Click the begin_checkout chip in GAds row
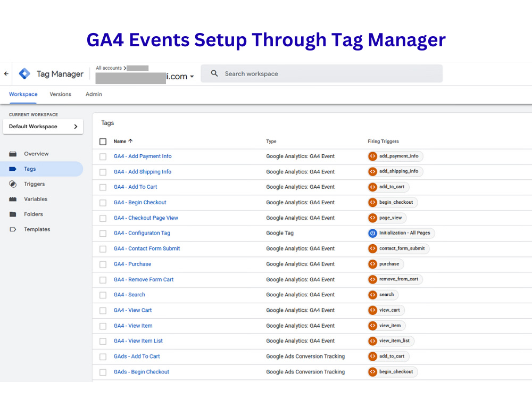This screenshot has height=399, width=532. tap(393, 372)
